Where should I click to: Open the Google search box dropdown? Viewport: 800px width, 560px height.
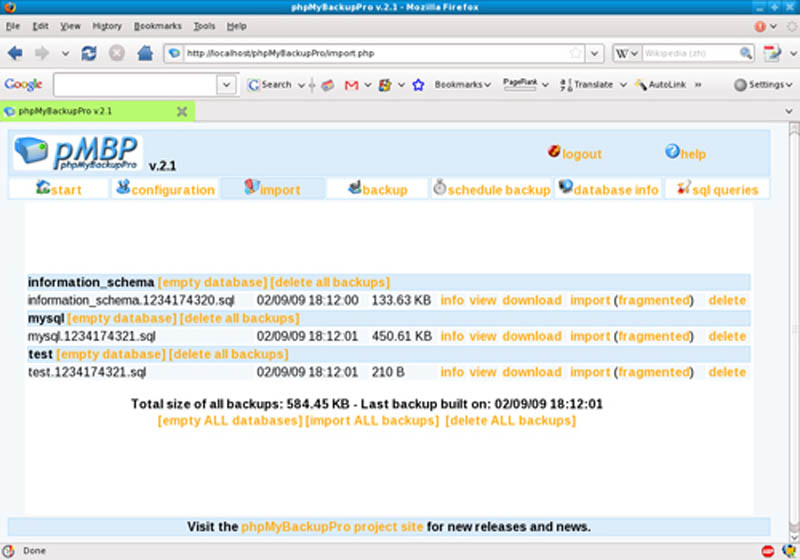click(227, 85)
